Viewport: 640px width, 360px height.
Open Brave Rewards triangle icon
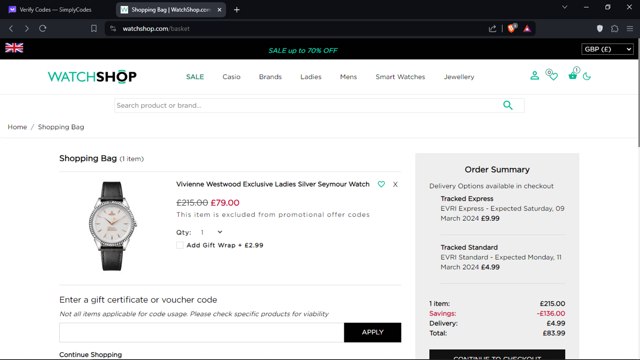point(527,29)
